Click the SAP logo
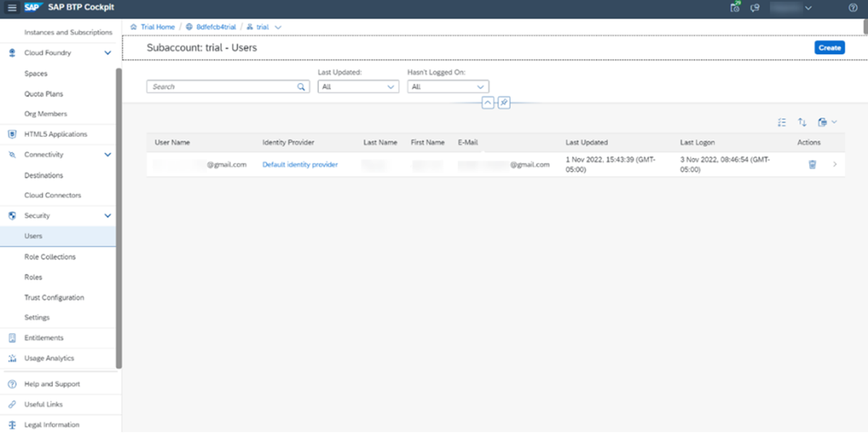Viewport: 868px width, 433px height. (x=33, y=8)
